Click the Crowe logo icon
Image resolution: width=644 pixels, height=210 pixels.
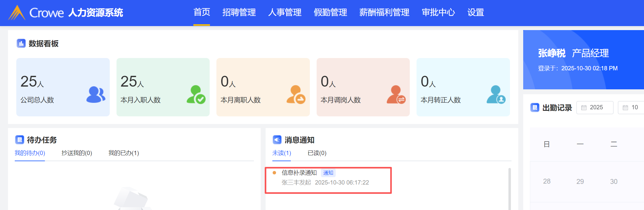point(17,13)
